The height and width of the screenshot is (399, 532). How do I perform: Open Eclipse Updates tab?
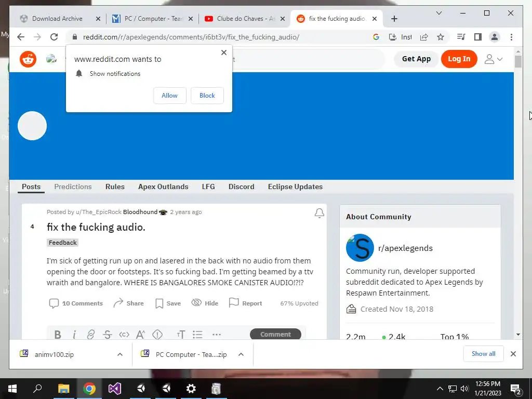[x=295, y=187]
